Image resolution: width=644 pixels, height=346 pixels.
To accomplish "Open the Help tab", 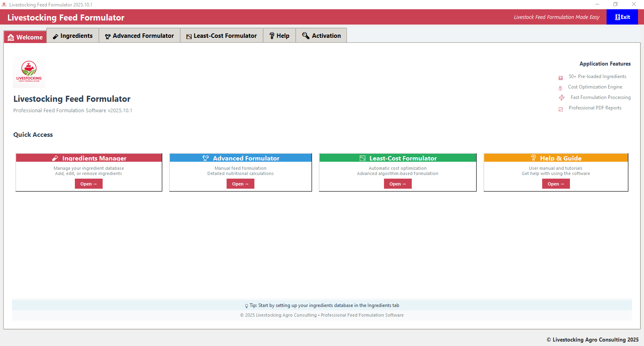I will click(x=279, y=36).
